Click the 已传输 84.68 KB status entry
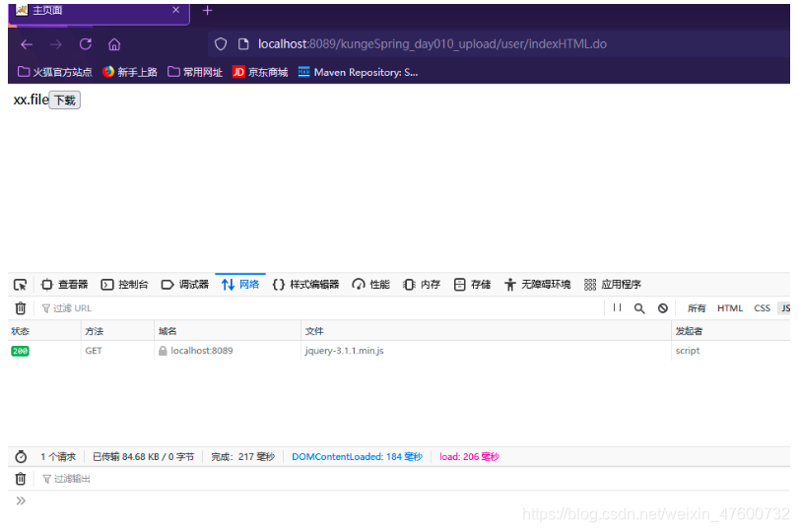The width and height of the screenshot is (799, 532). [143, 456]
